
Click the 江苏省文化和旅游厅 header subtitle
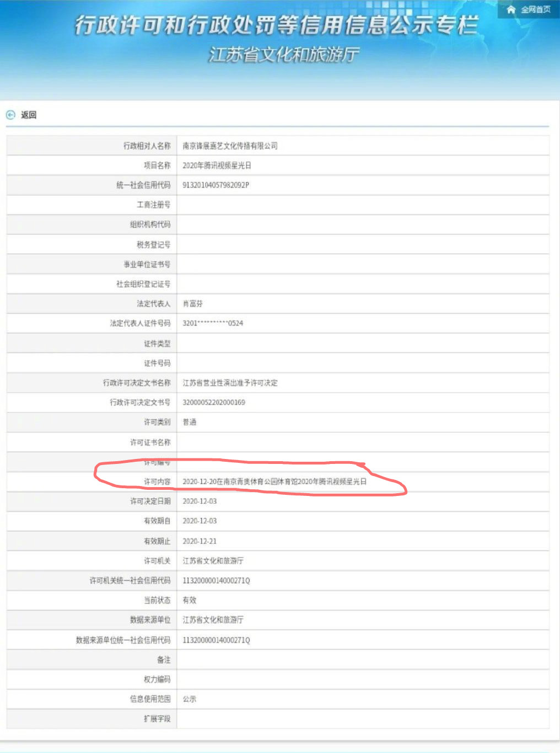pos(283,55)
